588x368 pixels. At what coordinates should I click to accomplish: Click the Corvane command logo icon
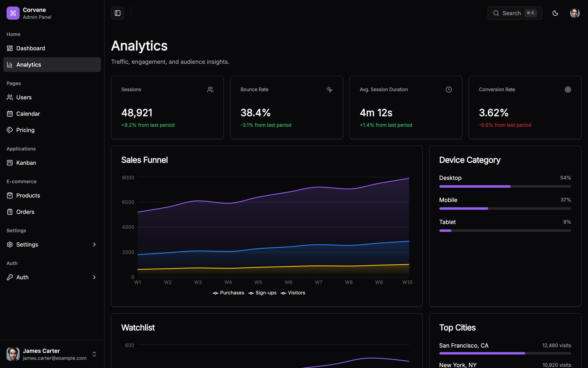[x=13, y=13]
